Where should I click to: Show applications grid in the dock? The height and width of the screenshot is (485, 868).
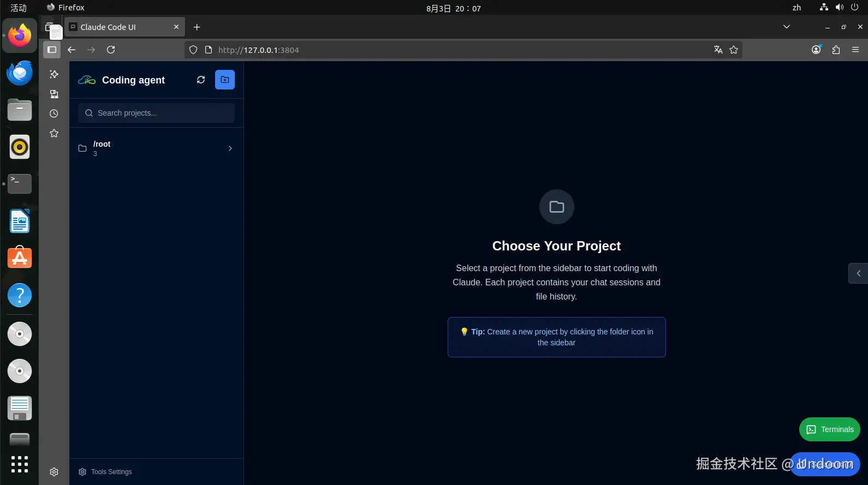tap(20, 464)
